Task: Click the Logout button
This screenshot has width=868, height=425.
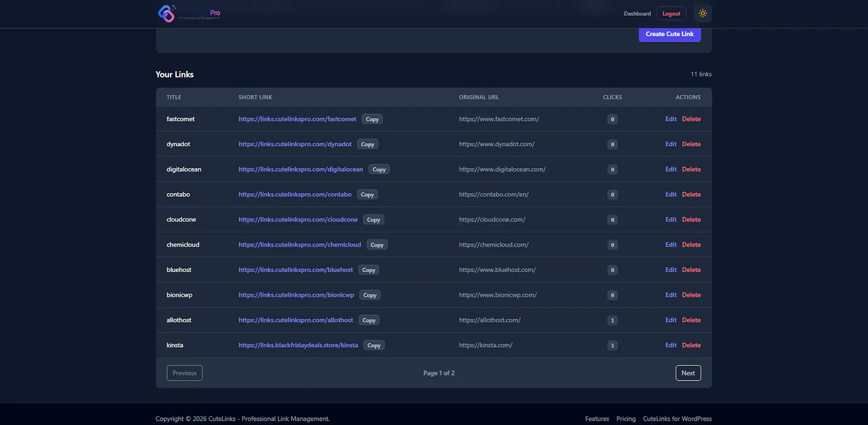Action: click(671, 14)
